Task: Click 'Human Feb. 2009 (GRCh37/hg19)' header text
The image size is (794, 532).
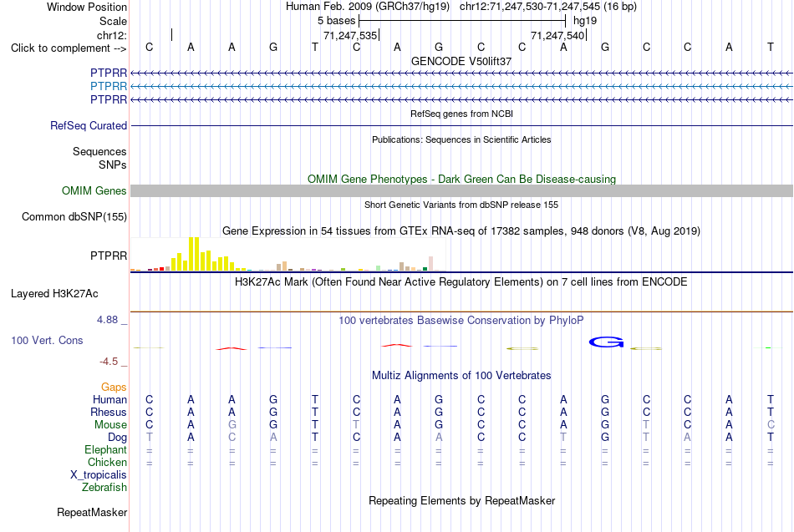Action: (x=368, y=7)
